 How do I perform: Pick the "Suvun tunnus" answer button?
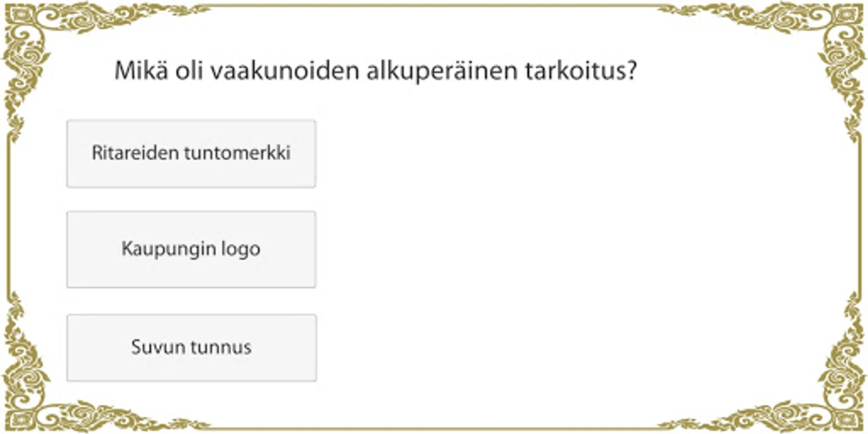pos(191,348)
